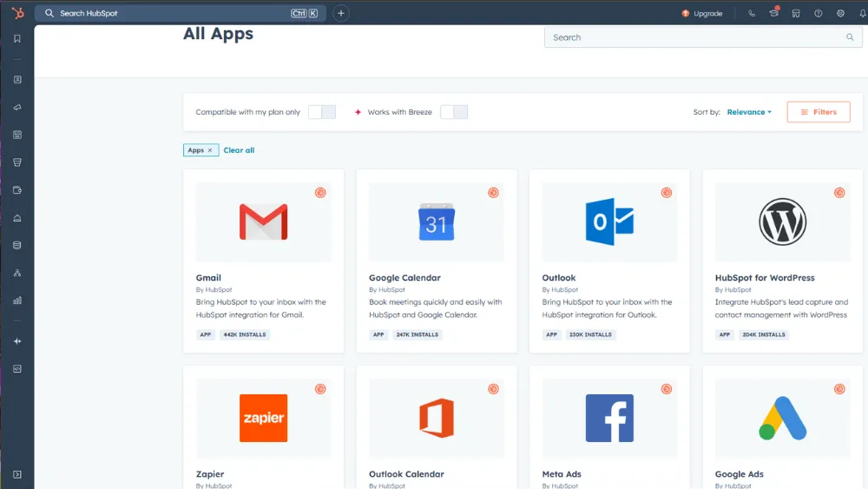
Task: Click the Gmail app title
Action: [208, 278]
